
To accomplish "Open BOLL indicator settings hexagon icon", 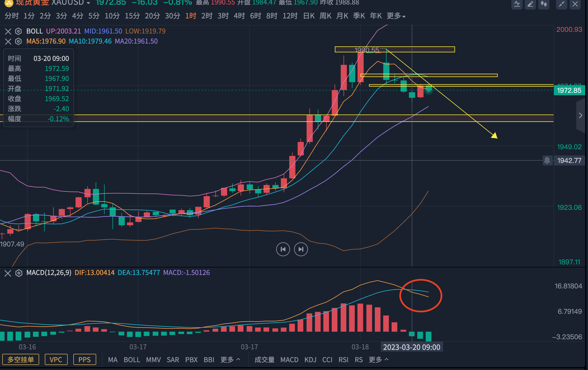I will pos(18,31).
